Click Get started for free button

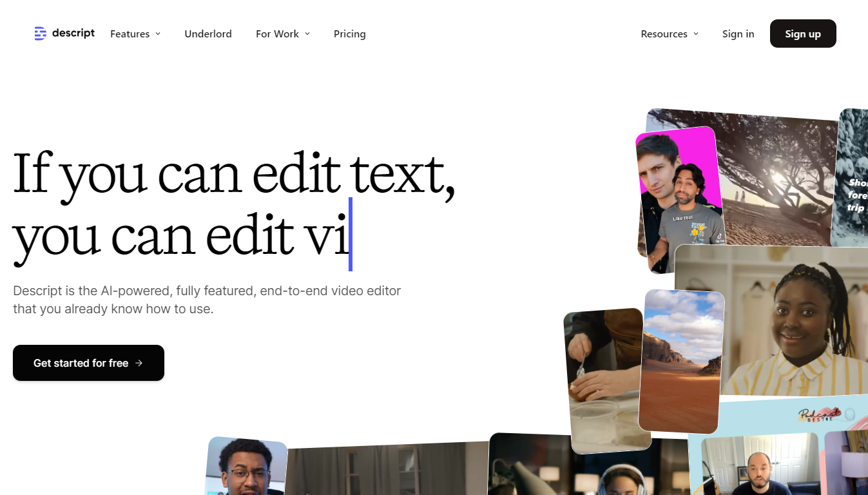tap(88, 363)
